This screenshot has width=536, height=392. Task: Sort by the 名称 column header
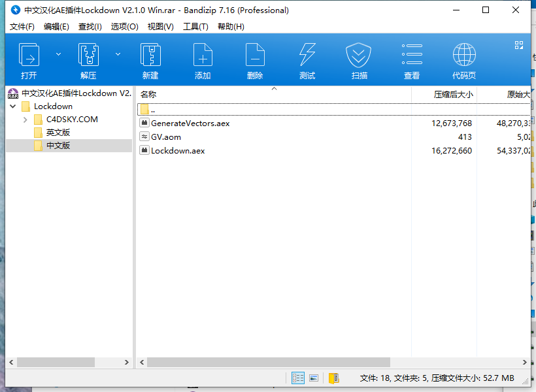pyautogui.click(x=274, y=94)
